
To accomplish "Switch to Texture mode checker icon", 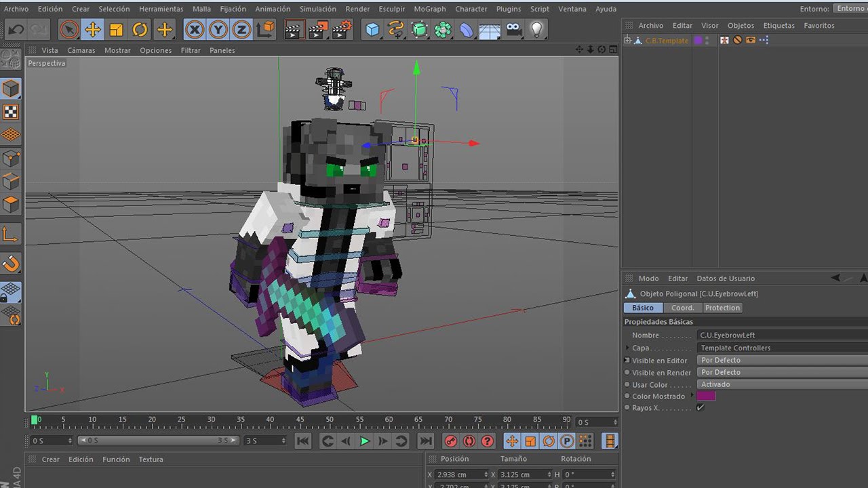I will (11, 112).
